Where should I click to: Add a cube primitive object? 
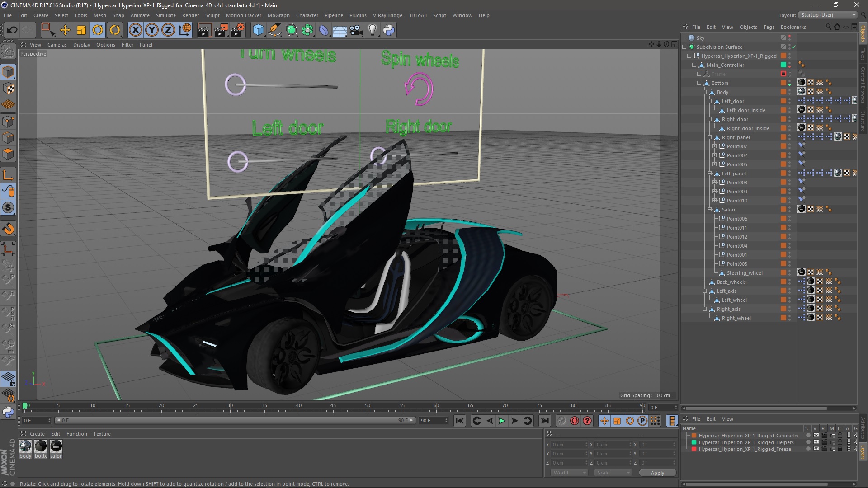pos(258,30)
